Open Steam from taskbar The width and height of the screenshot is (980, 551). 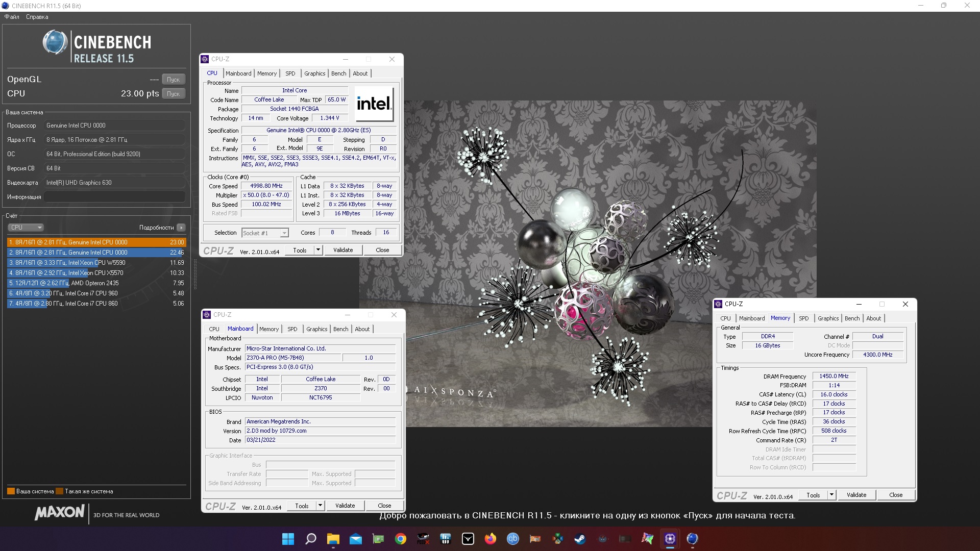pos(580,539)
